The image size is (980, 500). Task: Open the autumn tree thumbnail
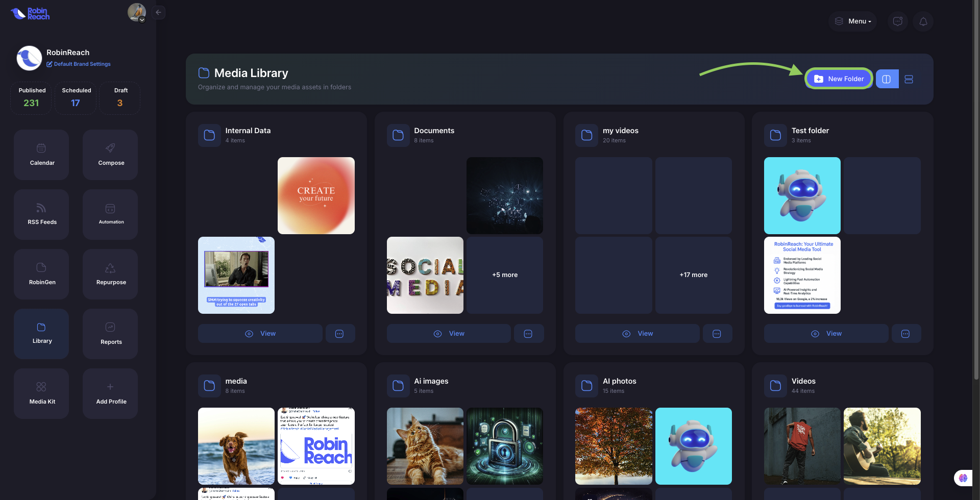point(614,446)
